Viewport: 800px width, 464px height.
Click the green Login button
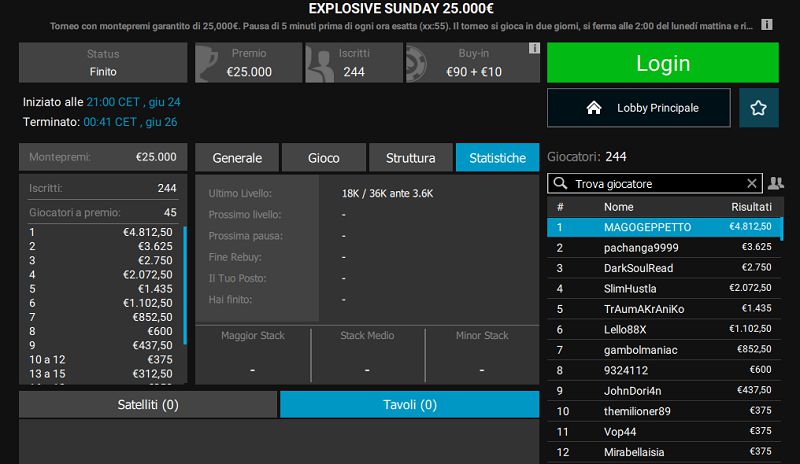(x=663, y=63)
